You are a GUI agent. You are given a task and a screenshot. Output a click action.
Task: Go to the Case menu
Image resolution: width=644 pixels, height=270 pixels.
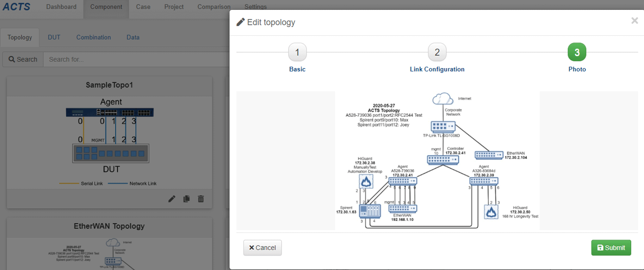pyautogui.click(x=143, y=7)
